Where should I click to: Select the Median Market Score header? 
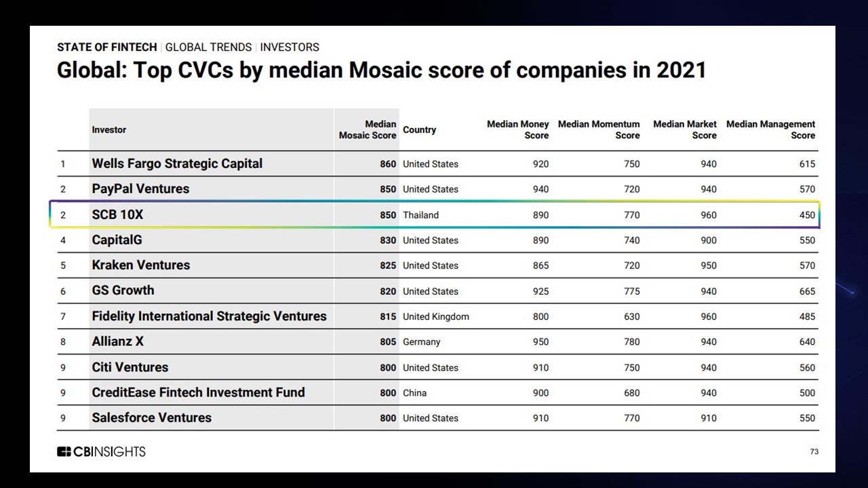point(685,129)
